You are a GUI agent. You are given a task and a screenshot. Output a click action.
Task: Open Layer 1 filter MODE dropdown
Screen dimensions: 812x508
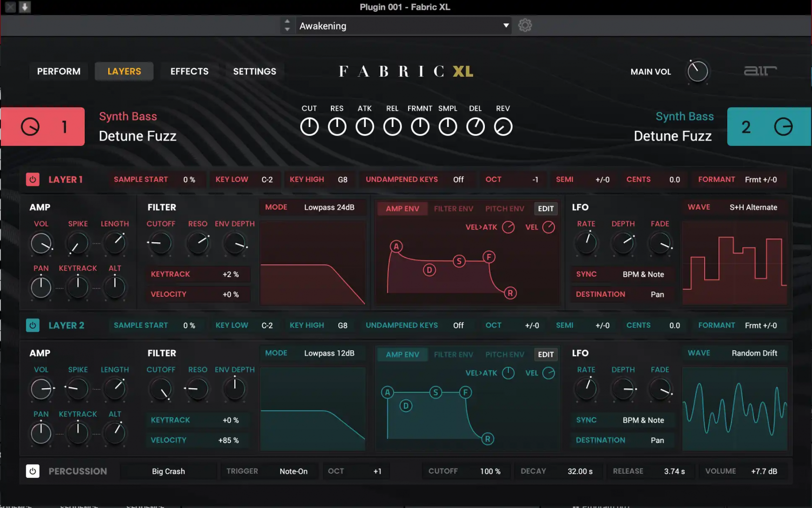pyautogui.click(x=313, y=207)
